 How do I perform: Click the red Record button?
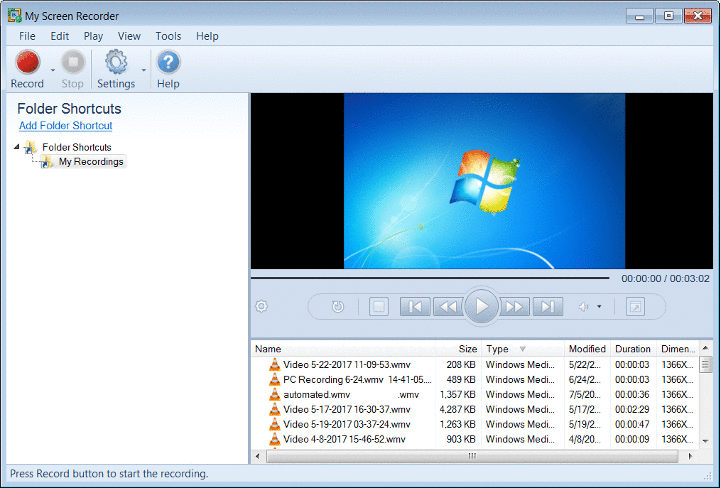pyautogui.click(x=28, y=62)
